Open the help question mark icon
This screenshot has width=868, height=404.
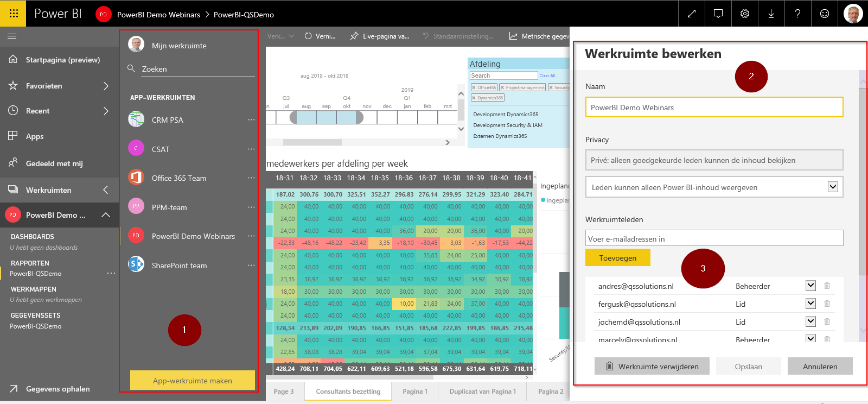pos(797,14)
